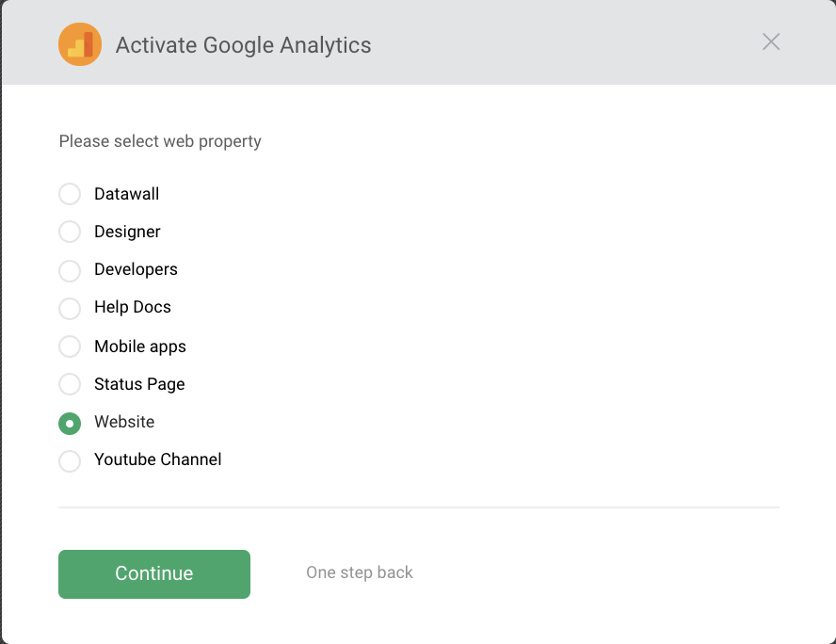Choose the Youtube Channel radio button
The height and width of the screenshot is (644, 836).
tap(70, 461)
